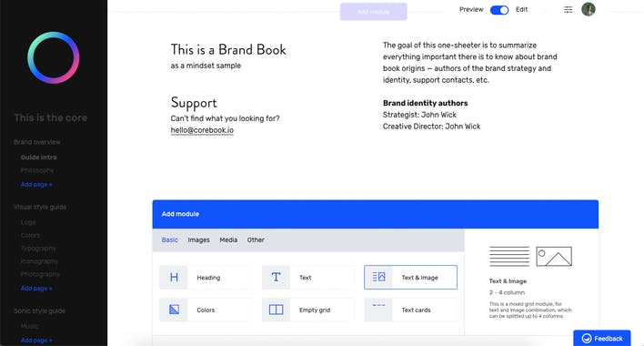Viewport: 644px width, 346px height.
Task: Click Add page + under Brand overview
Action: (36, 185)
